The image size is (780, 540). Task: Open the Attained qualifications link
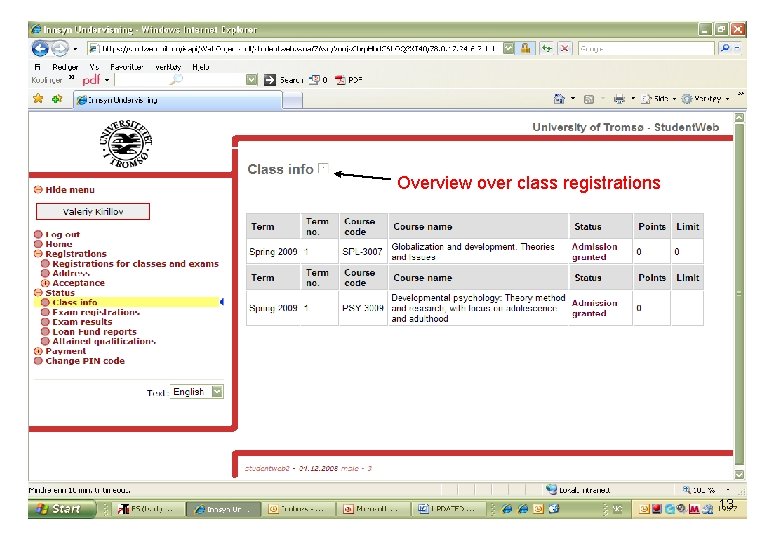coord(104,341)
